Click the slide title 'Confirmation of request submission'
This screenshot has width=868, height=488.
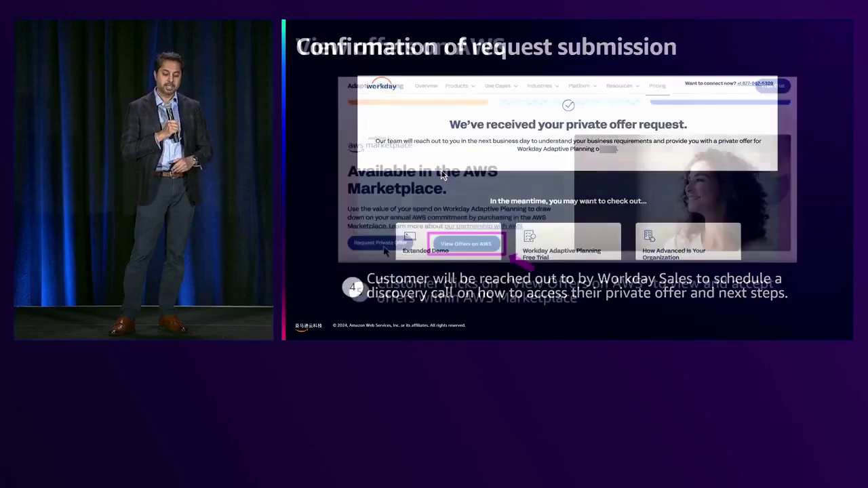point(486,47)
